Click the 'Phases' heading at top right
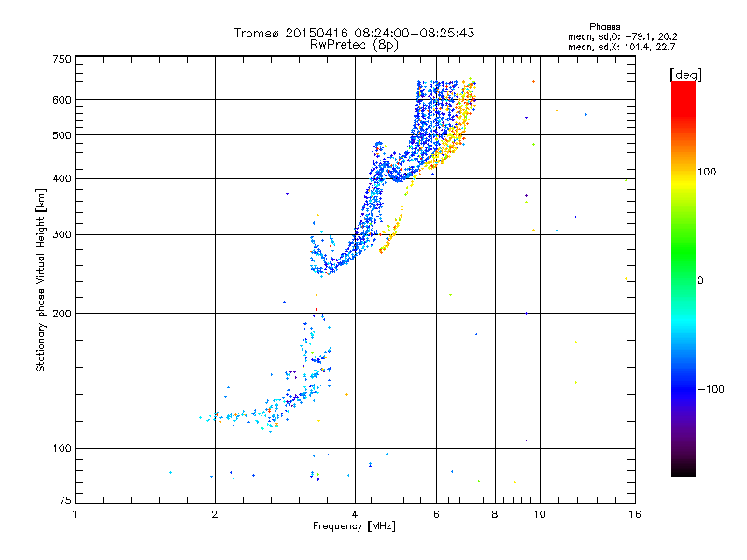Image resolution: width=747 pixels, height=560 pixels. [x=604, y=27]
